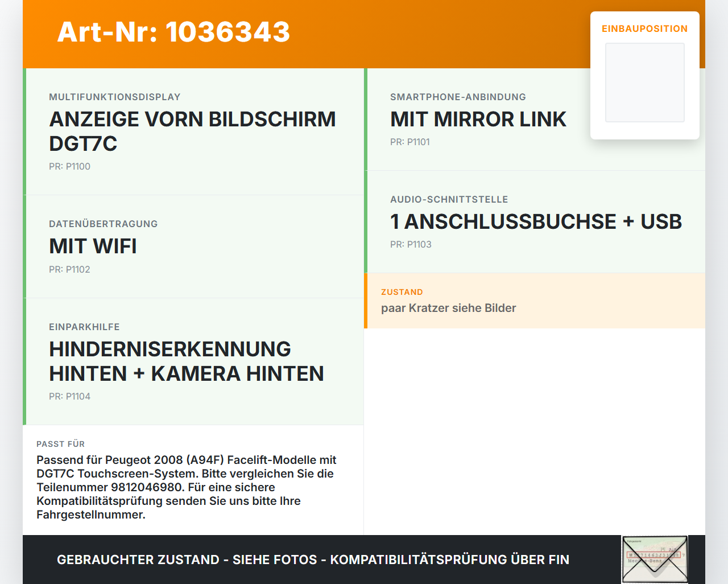The width and height of the screenshot is (728, 584).
Task: Click the MULTIFUNKTIONSDISPLAY label
Action: pos(115,97)
